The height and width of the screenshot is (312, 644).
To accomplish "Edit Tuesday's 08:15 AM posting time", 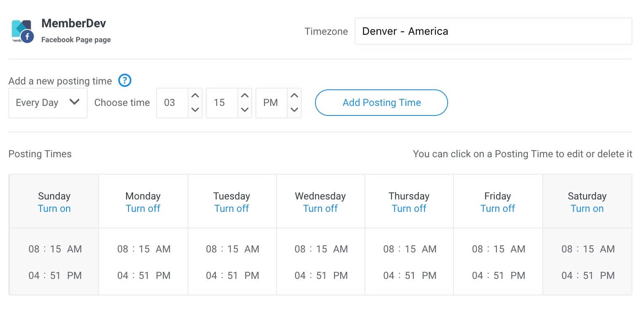I will click(x=232, y=249).
